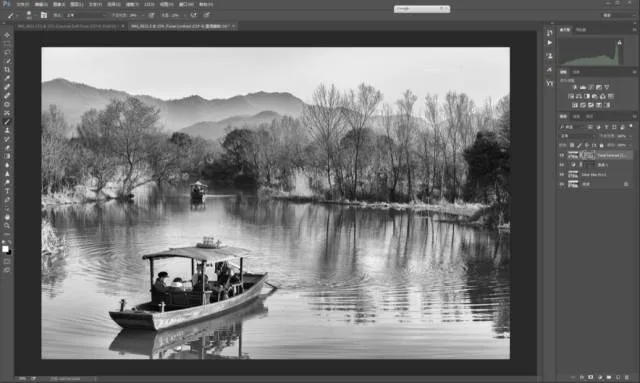Add a layer mask with bottom icon
This screenshot has width=640, height=383.
click(590, 378)
